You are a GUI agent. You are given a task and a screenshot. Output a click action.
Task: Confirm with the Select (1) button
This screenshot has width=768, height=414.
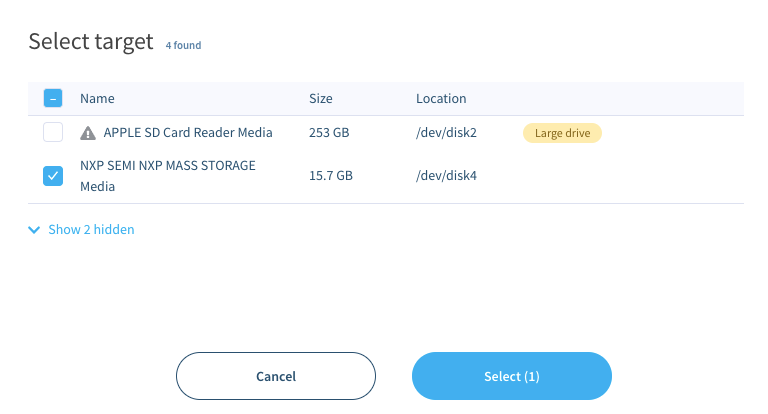tap(511, 377)
